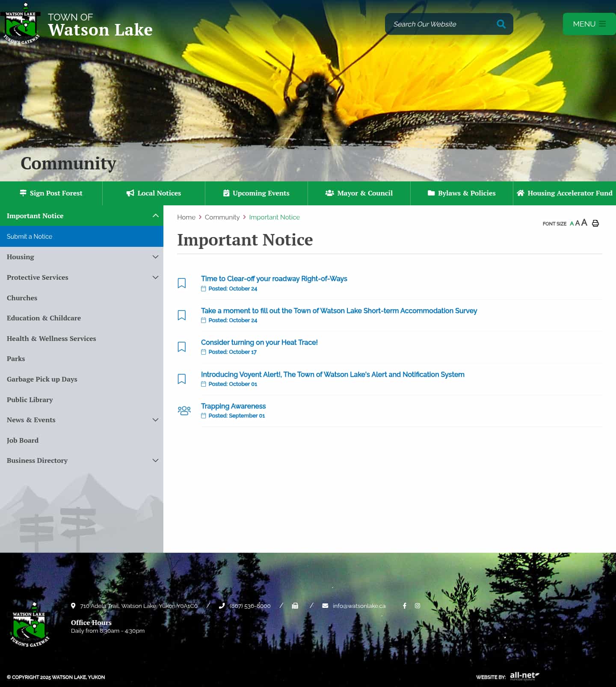
Task: Open Time to Clear-off roadway Right-of-Ways notice
Action: pos(274,279)
